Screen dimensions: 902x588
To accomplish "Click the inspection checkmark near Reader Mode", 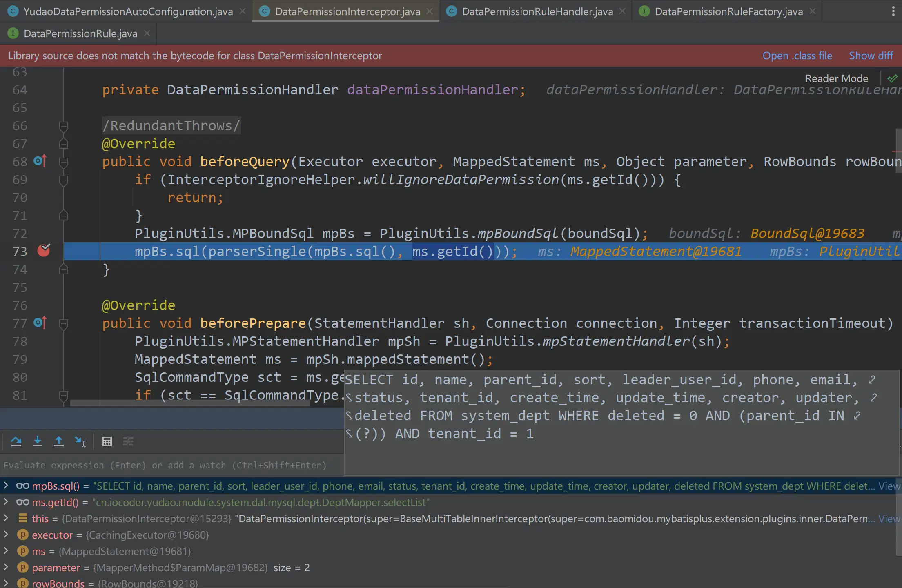I will click(893, 78).
